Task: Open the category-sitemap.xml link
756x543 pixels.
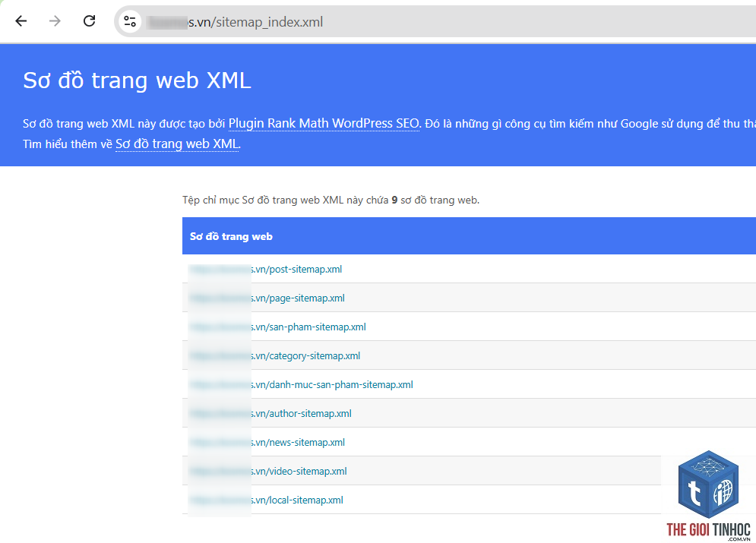Action: [275, 356]
